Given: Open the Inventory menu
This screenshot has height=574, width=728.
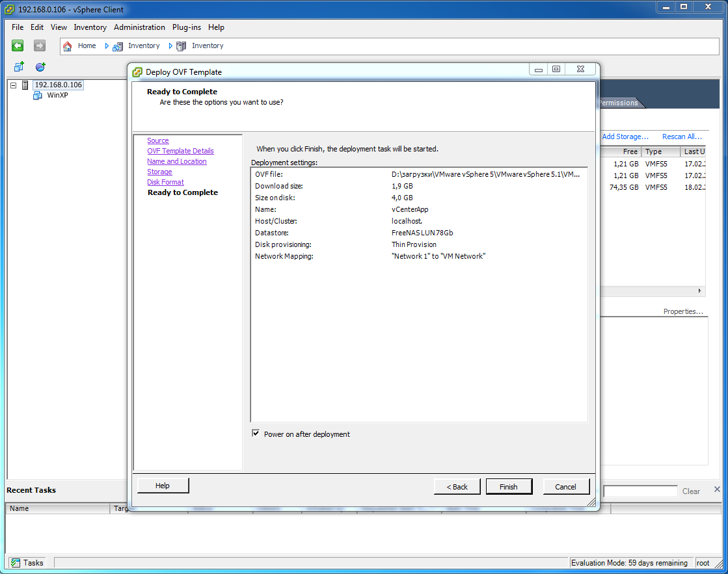Looking at the screenshot, I should click(x=90, y=27).
